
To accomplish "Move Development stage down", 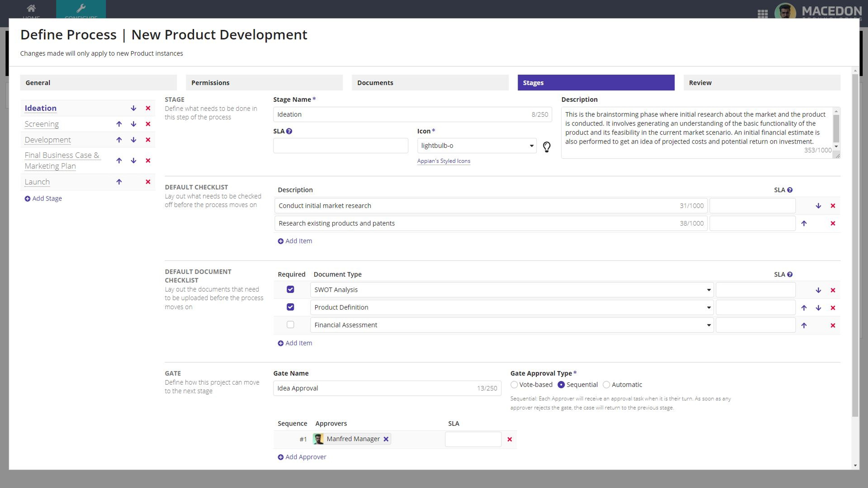I will point(133,140).
